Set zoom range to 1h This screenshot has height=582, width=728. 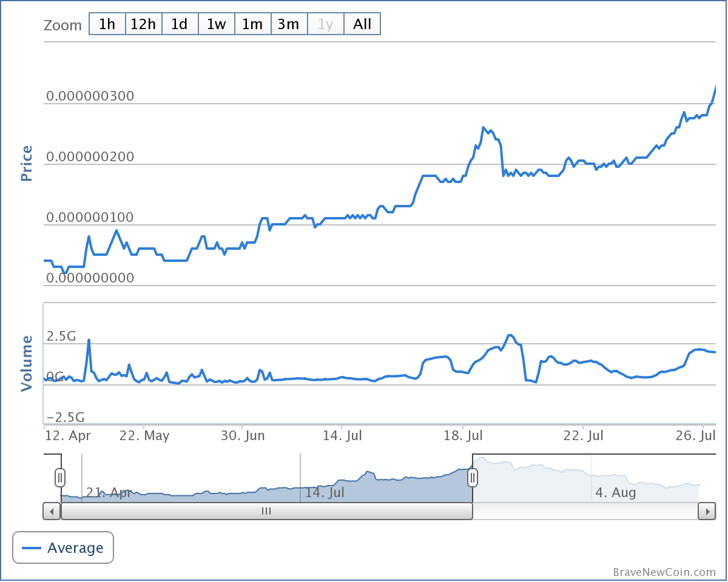click(107, 24)
